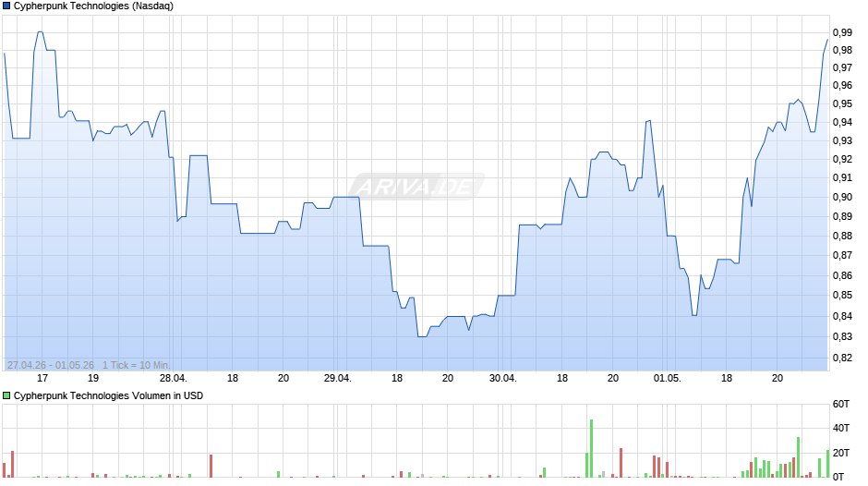Select the 01.05. date axis marker
868x486 pixels.
(x=667, y=378)
